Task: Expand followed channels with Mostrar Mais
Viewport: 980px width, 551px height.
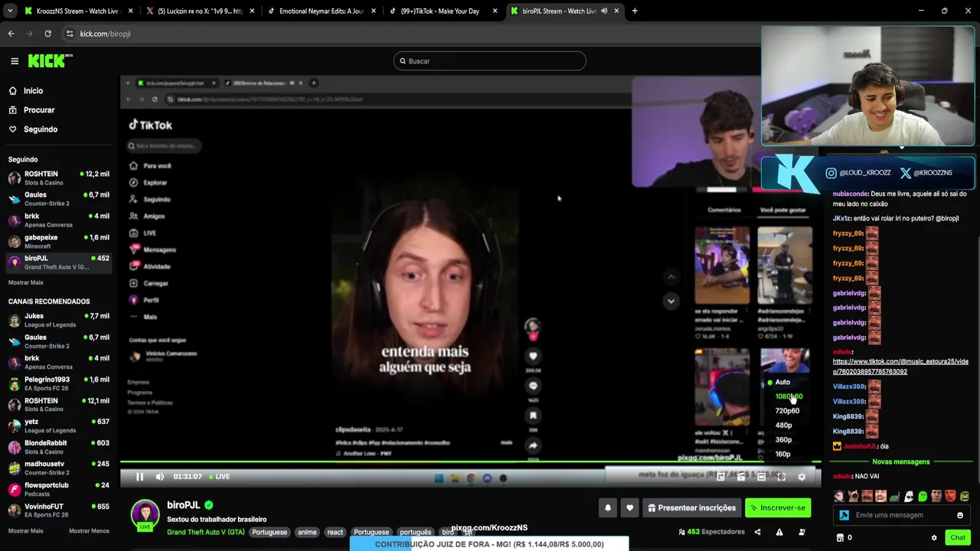Action: [x=25, y=282]
